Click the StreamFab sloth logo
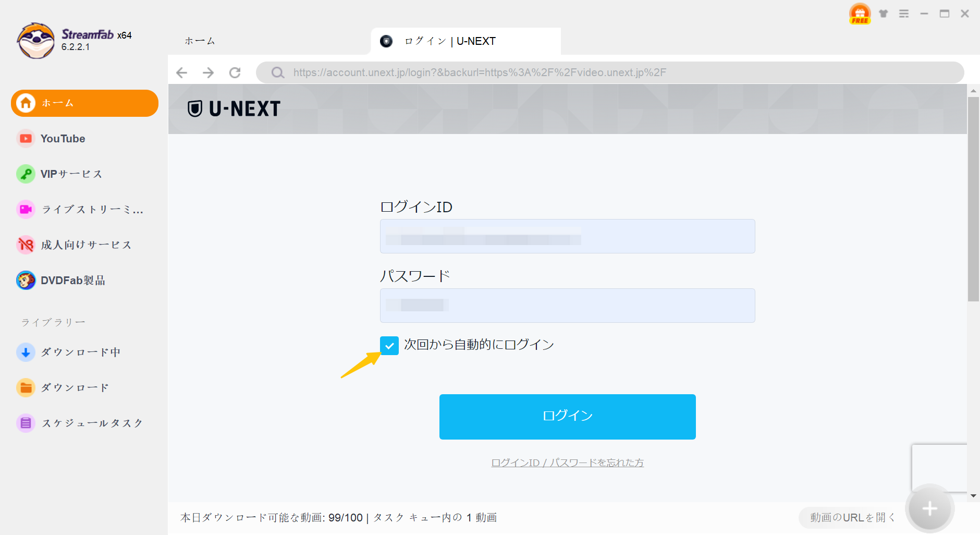The height and width of the screenshot is (535, 980). pos(35,41)
